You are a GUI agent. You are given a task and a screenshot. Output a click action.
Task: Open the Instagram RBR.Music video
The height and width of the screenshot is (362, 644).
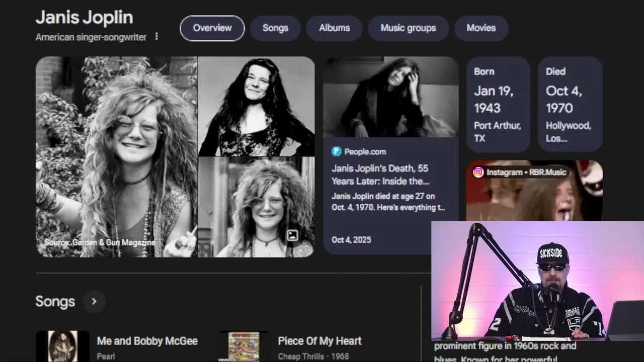click(534, 191)
